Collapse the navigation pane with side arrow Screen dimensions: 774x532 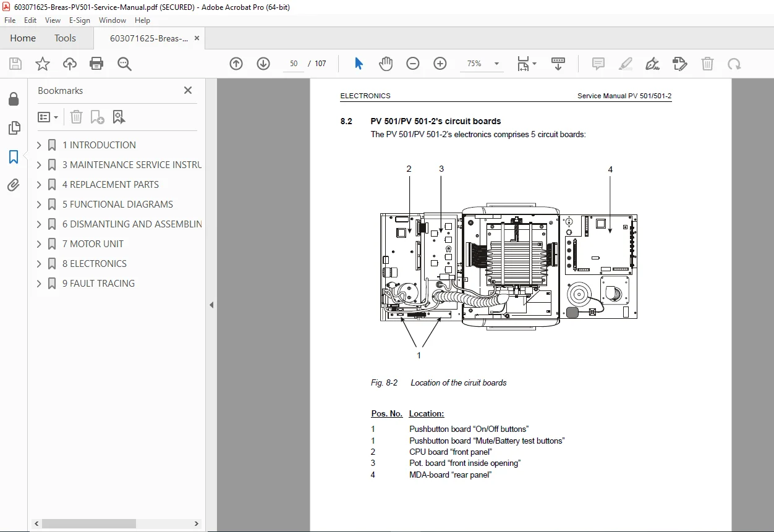[x=211, y=305]
